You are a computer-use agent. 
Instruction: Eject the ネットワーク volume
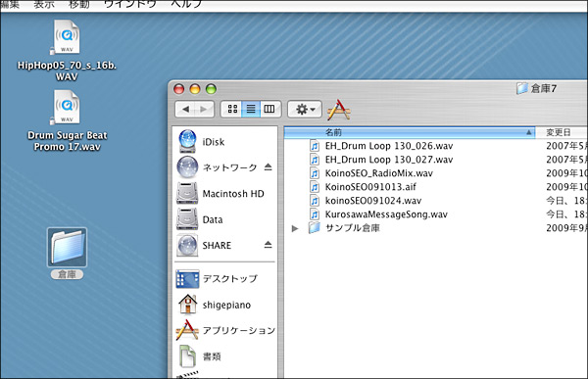[268, 166]
